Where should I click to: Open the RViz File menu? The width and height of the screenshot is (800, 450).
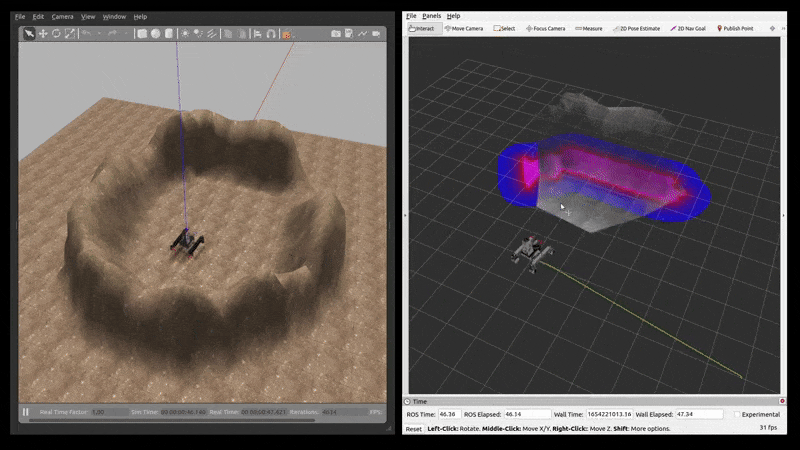click(x=411, y=16)
